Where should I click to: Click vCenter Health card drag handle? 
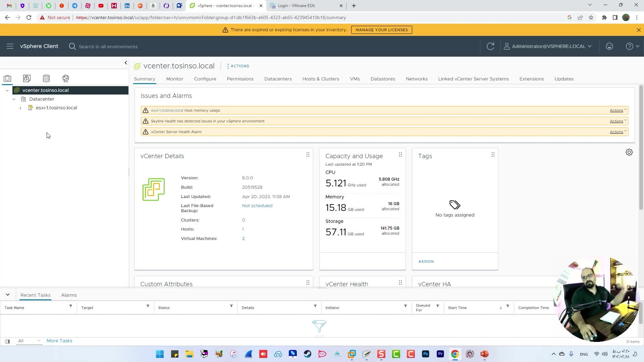point(400,283)
